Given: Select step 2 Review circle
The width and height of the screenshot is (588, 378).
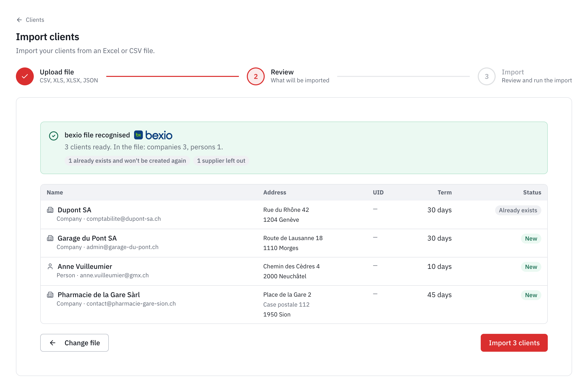Looking at the screenshot, I should pyautogui.click(x=256, y=76).
